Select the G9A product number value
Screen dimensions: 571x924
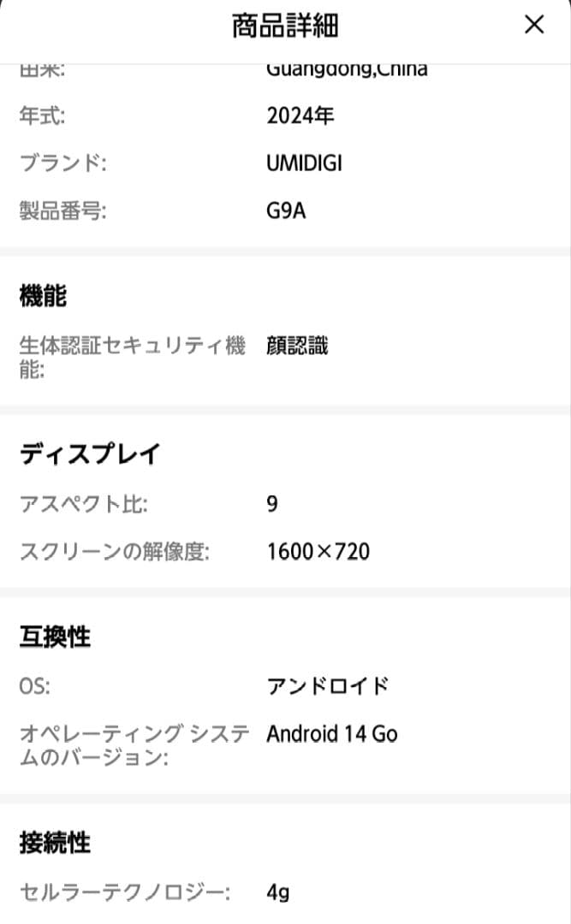(x=286, y=210)
